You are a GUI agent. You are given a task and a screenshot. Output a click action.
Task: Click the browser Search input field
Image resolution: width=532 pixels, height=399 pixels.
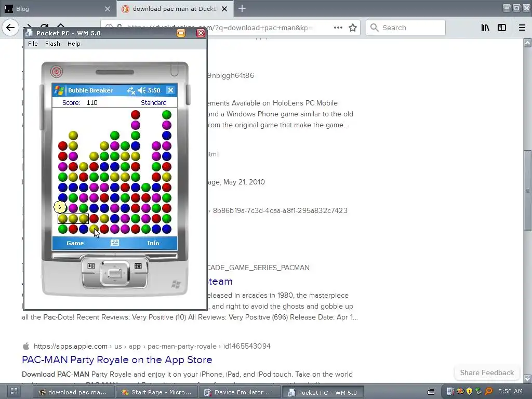[405, 28]
